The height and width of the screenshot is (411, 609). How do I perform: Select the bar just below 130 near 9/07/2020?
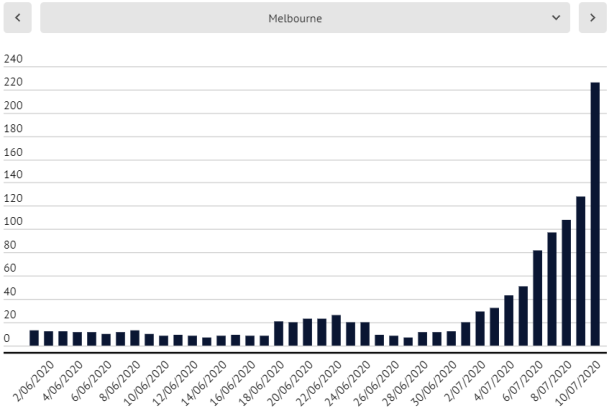pos(581,271)
